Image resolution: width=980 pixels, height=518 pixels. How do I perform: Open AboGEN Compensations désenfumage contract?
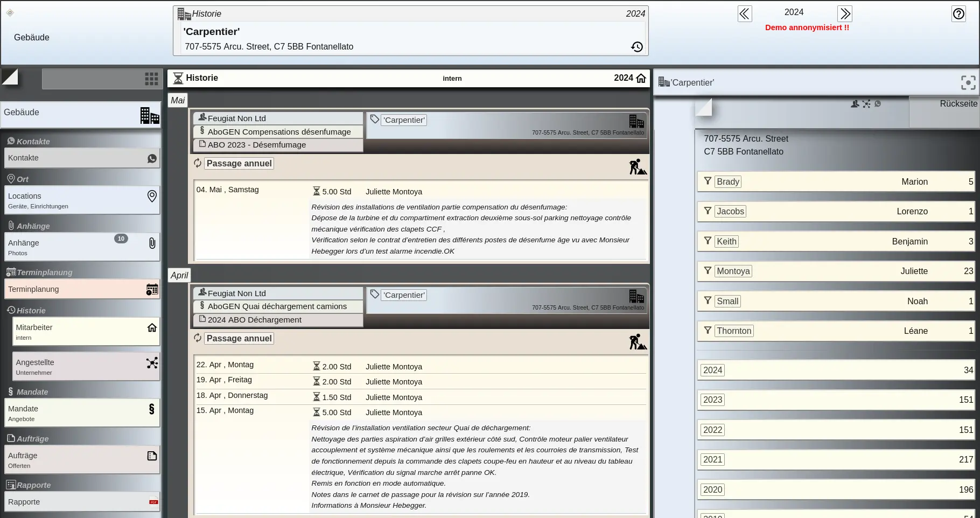pyautogui.click(x=278, y=132)
